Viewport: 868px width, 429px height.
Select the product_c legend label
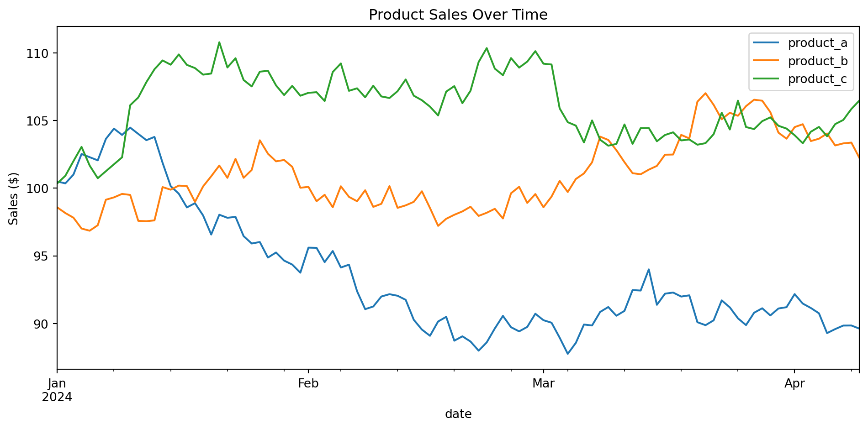click(x=818, y=79)
